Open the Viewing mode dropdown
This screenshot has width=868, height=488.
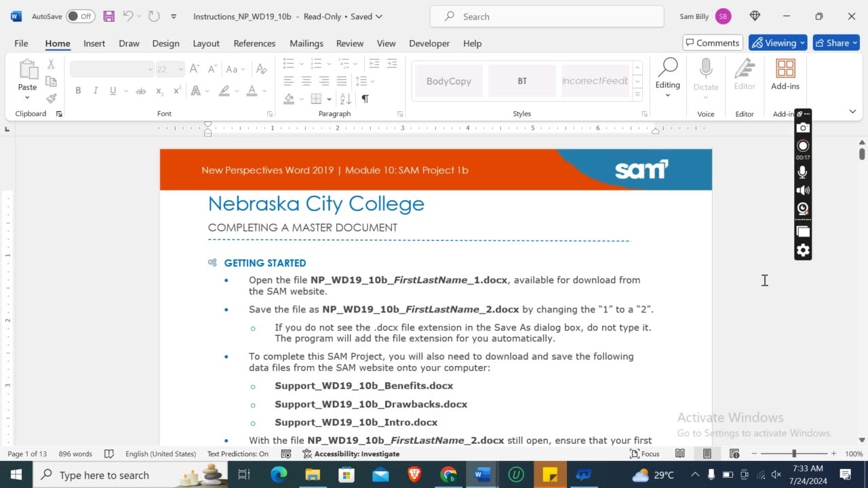778,43
